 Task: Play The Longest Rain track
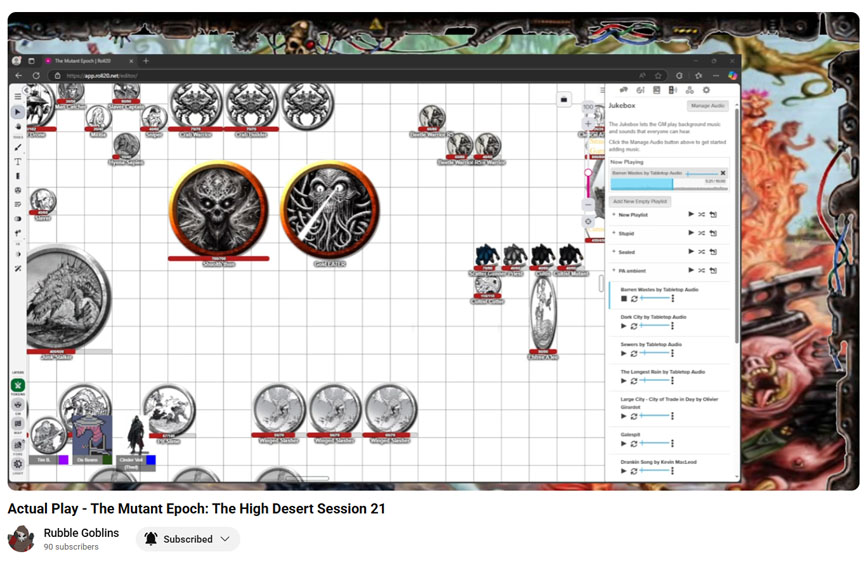point(624,381)
